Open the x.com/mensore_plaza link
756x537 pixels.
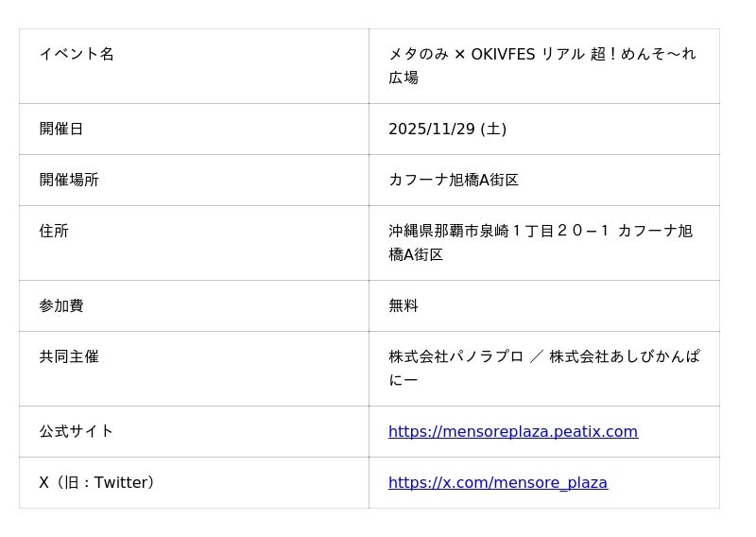coord(497,483)
